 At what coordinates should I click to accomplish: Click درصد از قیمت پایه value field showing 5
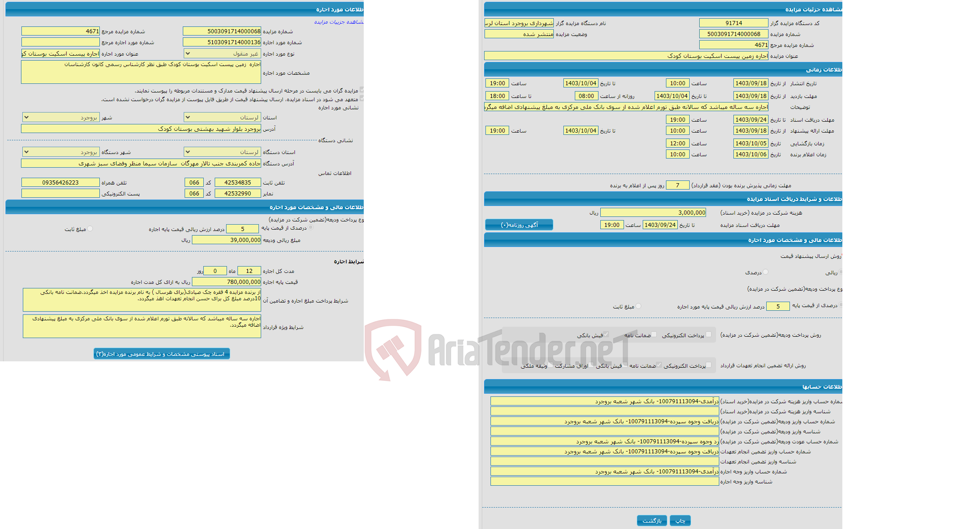pyautogui.click(x=776, y=304)
